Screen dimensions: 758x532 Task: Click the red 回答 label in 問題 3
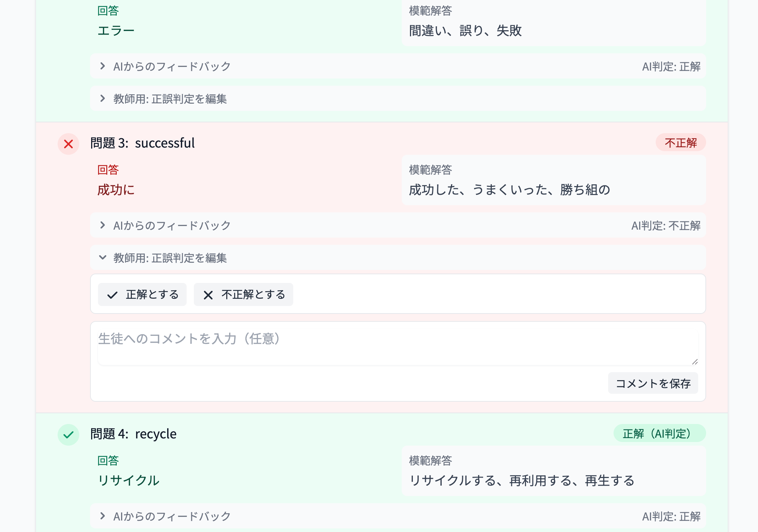point(108,170)
